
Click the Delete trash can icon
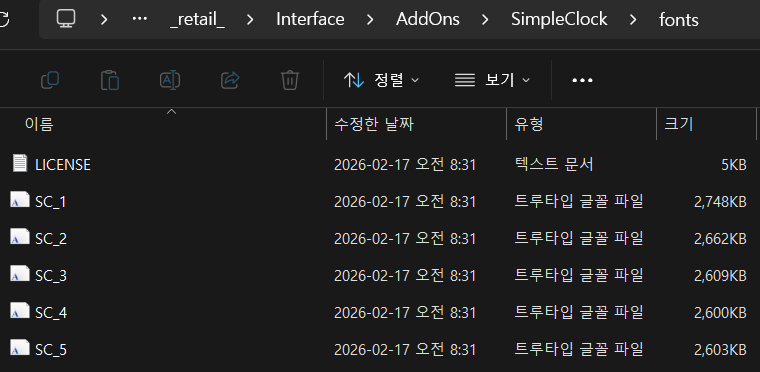290,80
